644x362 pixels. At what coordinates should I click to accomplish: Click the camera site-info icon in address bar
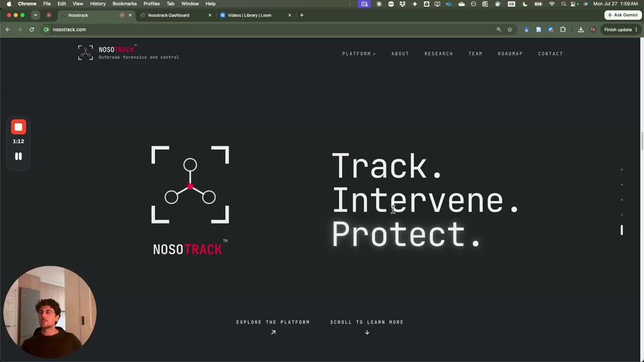click(46, 30)
